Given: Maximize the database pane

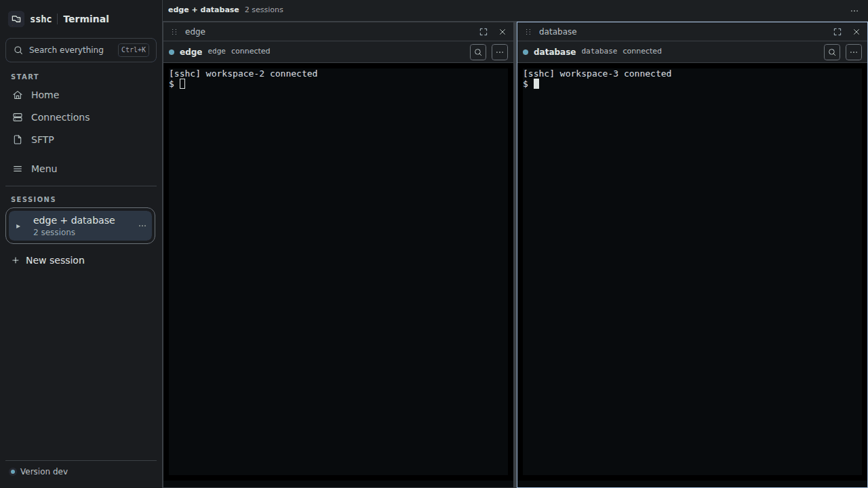Looking at the screenshot, I should [x=837, y=32].
